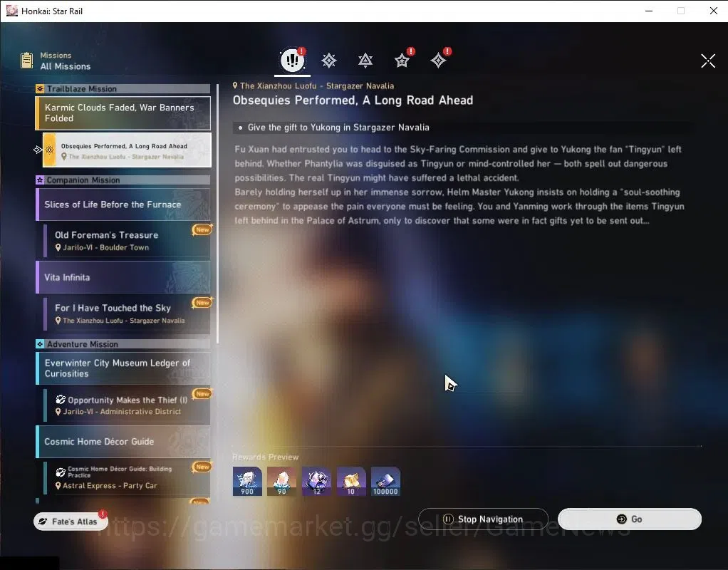Screen dimensions: 728x570
Task: Select Cosmic Home Décor Guide: Building Practice
Action: (x=127, y=477)
